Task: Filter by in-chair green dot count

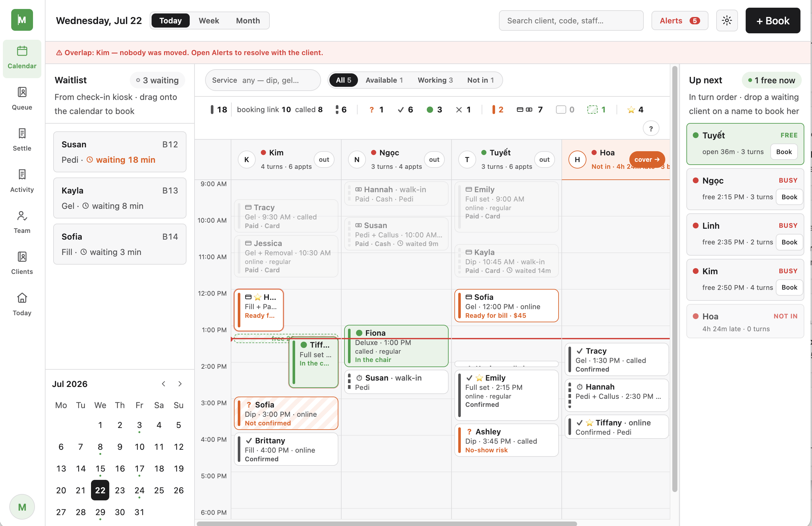Action: [434, 110]
